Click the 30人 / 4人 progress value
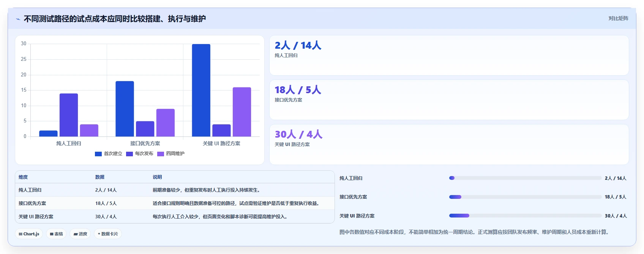 pos(616,216)
